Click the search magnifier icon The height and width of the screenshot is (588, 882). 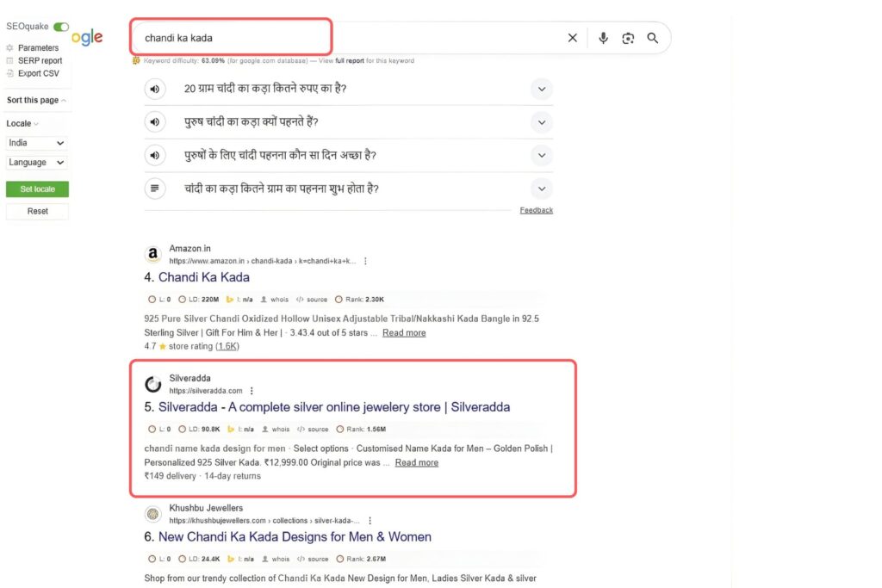point(652,38)
